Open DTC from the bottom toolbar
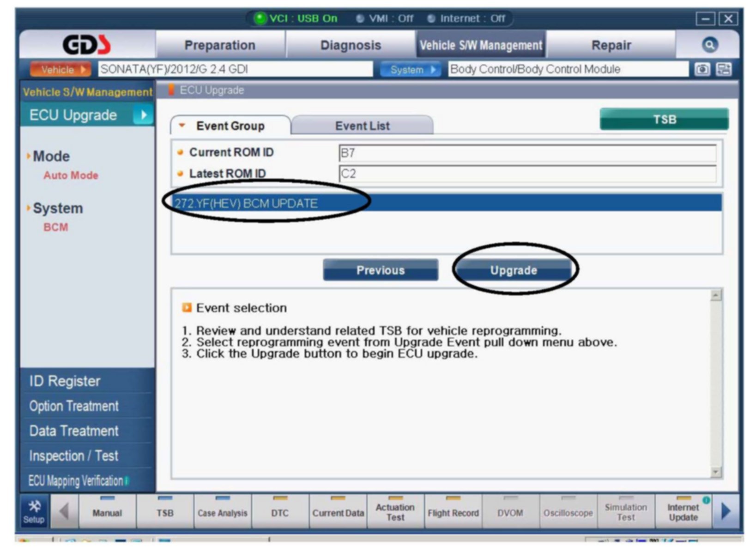This screenshot has width=756, height=558. coord(280,512)
